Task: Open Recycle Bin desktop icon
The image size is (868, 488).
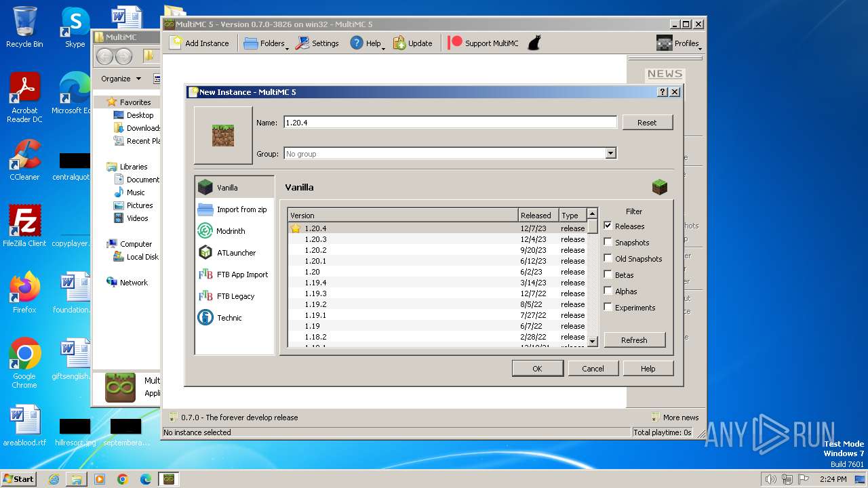Action: point(24,27)
